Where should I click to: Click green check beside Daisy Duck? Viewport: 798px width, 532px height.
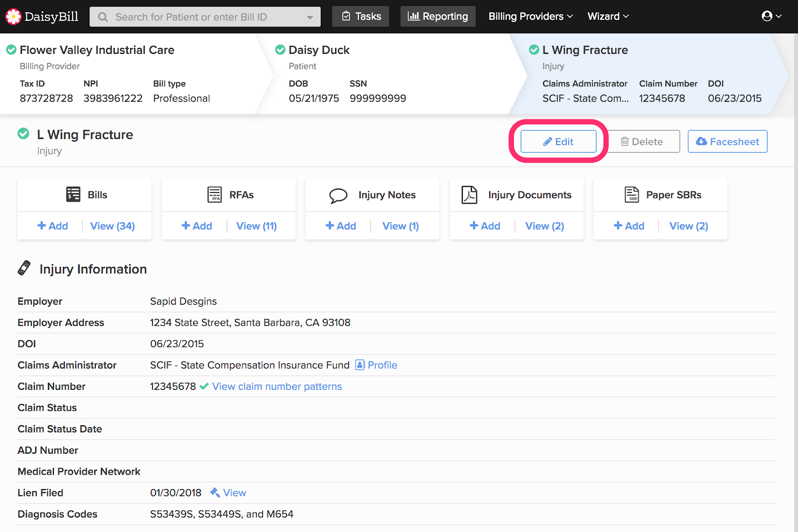click(280, 50)
